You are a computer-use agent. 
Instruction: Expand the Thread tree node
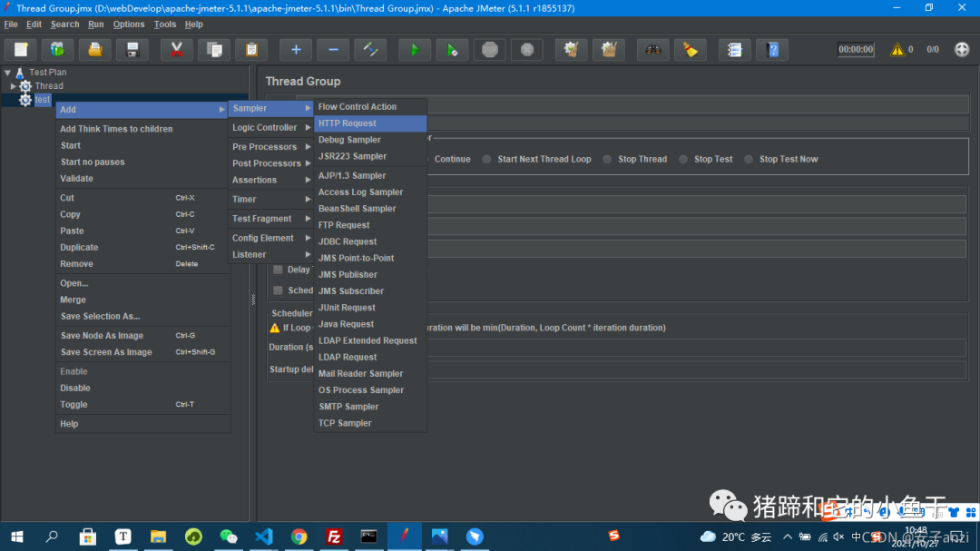click(x=13, y=86)
